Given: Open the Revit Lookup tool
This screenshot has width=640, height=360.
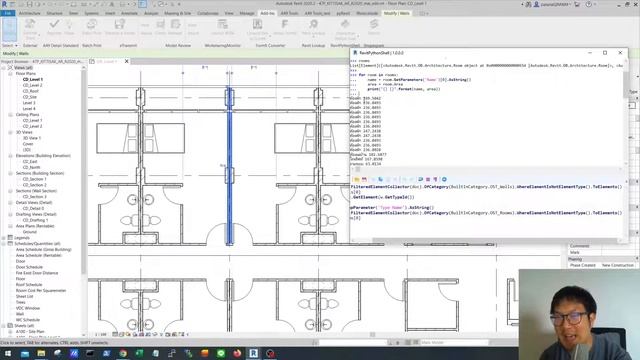Looking at the screenshot, I should (313, 27).
